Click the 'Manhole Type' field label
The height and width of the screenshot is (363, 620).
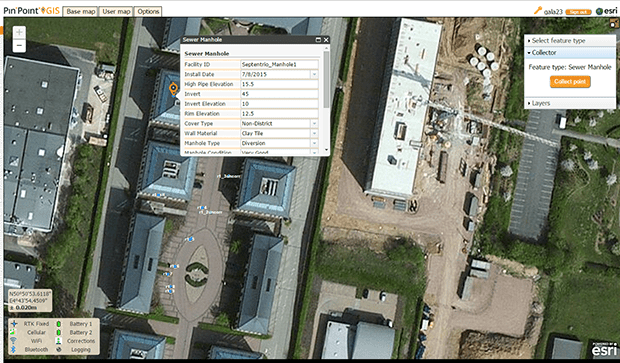click(x=202, y=144)
